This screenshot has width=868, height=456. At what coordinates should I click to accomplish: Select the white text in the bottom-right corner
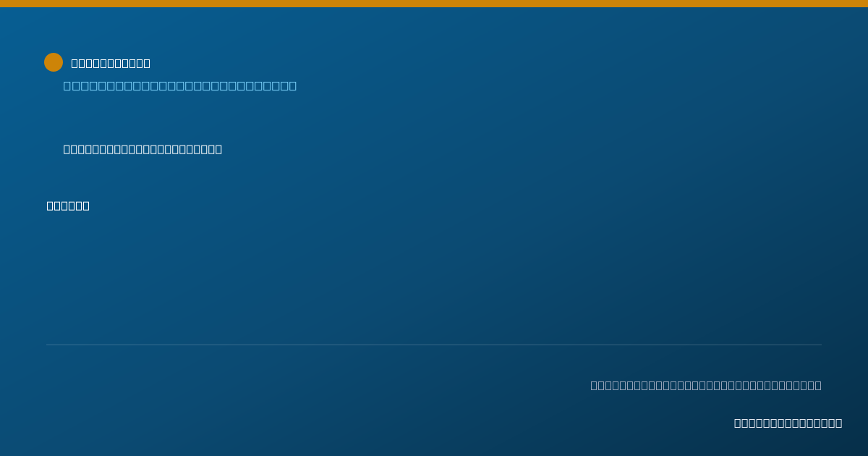click(x=788, y=423)
